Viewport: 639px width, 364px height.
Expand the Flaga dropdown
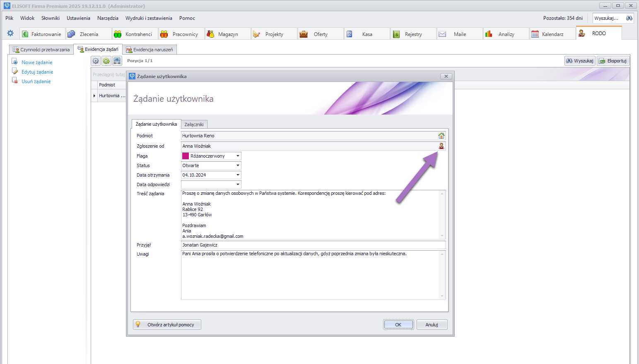(x=238, y=156)
